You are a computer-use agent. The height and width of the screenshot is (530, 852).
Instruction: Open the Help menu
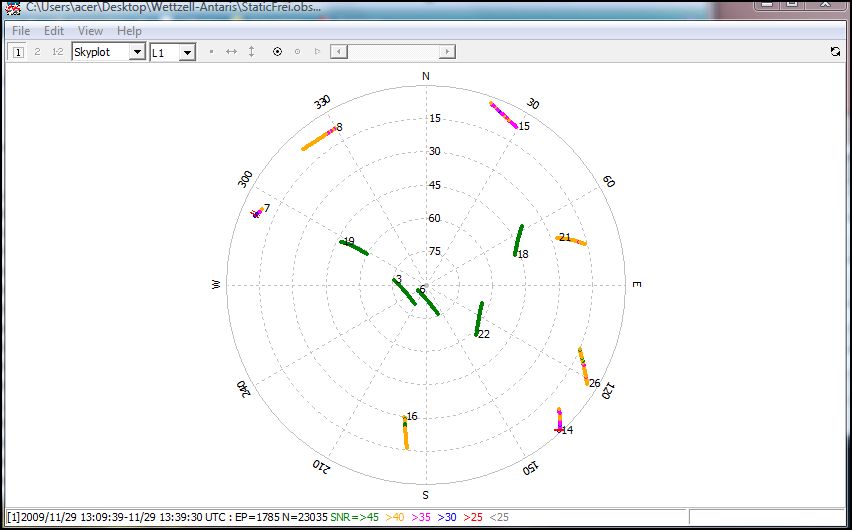coord(129,31)
